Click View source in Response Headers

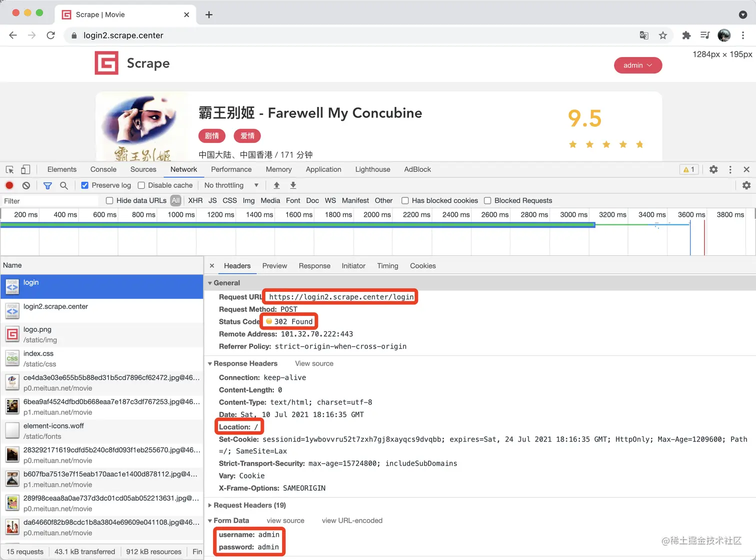(x=314, y=364)
